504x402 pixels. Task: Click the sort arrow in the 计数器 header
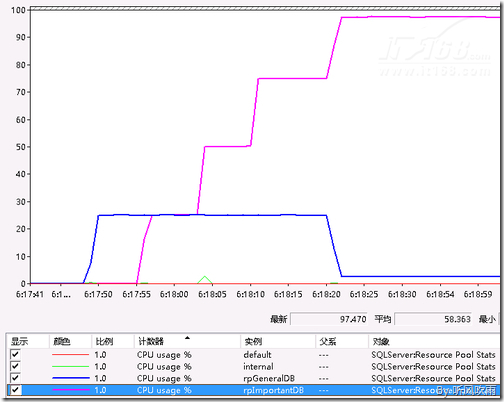click(x=187, y=338)
